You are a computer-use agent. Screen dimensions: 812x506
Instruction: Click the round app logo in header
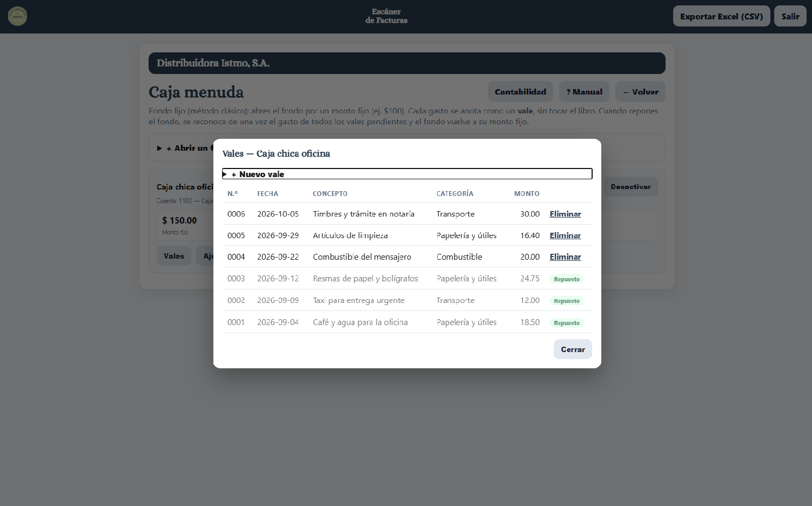point(18,16)
